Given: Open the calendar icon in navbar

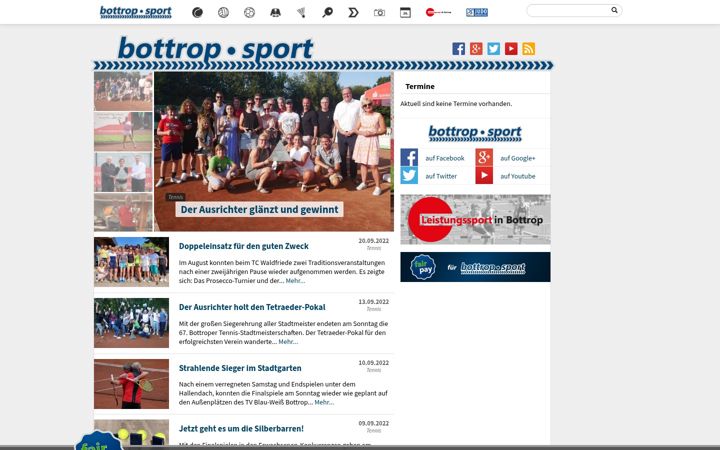Looking at the screenshot, I should (405, 12).
